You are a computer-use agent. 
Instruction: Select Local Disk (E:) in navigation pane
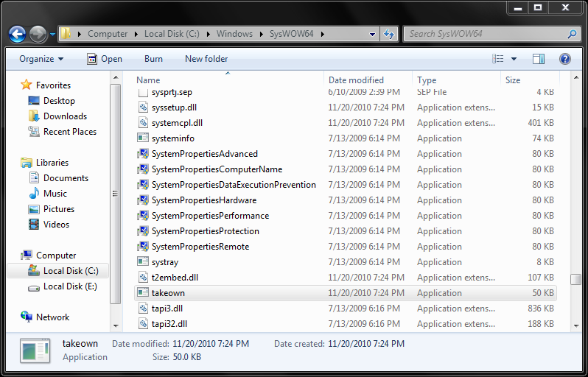(x=70, y=286)
